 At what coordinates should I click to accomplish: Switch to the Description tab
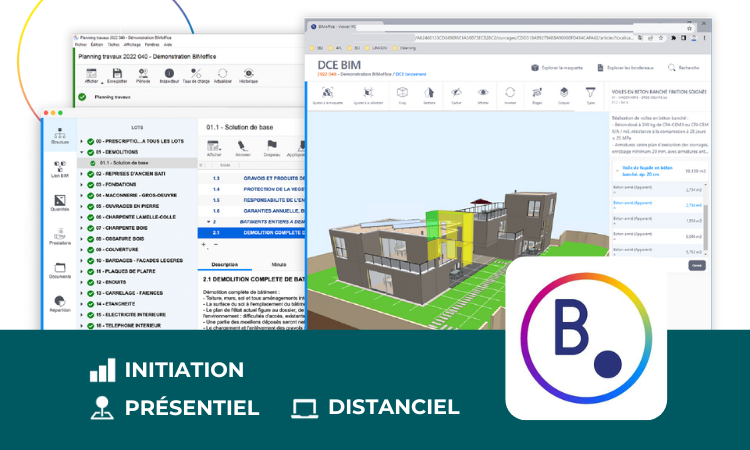click(225, 264)
